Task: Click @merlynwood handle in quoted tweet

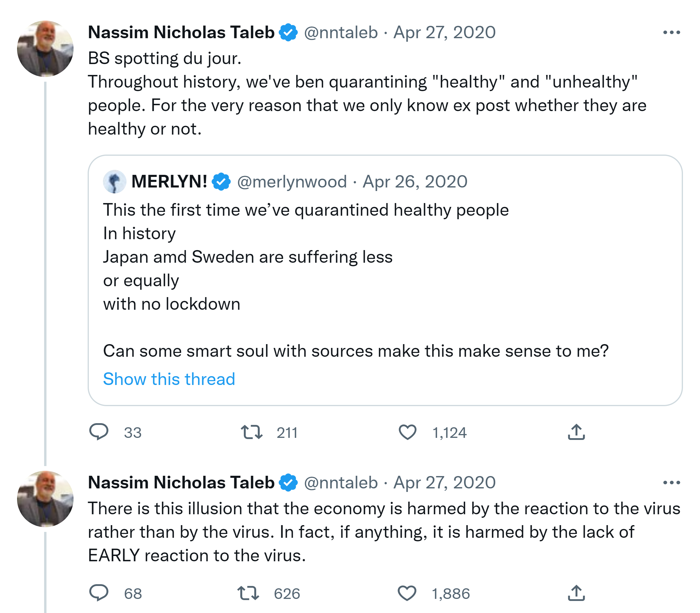Action: [292, 182]
